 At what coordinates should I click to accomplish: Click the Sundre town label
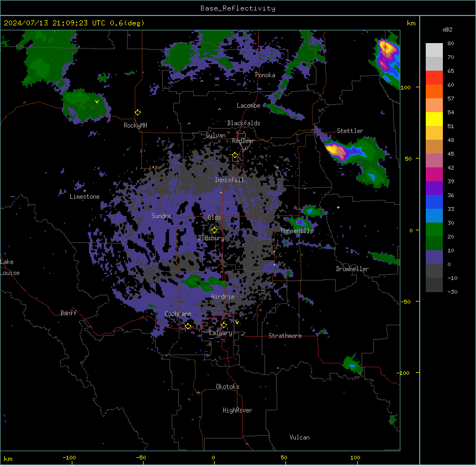point(161,216)
